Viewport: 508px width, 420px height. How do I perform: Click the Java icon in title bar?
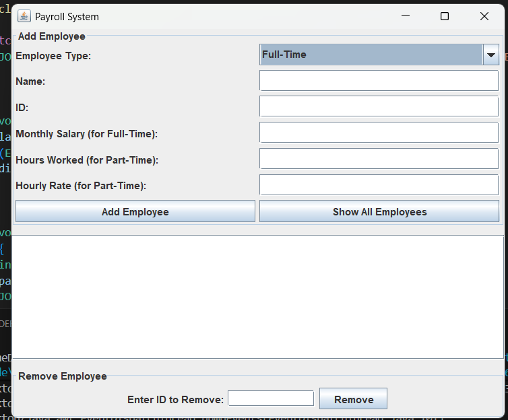(x=24, y=16)
